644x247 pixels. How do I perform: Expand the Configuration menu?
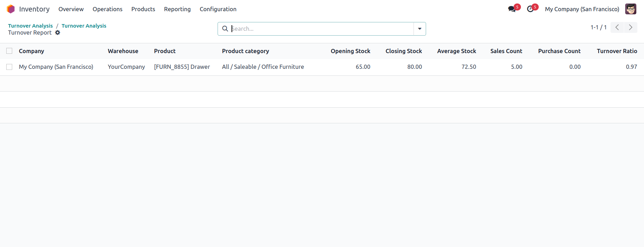click(218, 9)
